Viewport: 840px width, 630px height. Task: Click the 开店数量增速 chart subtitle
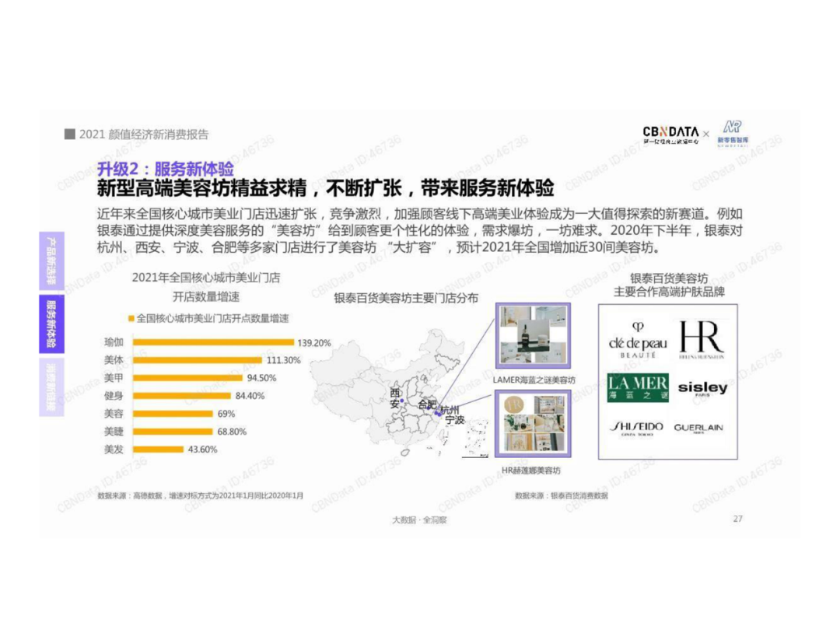point(206,297)
